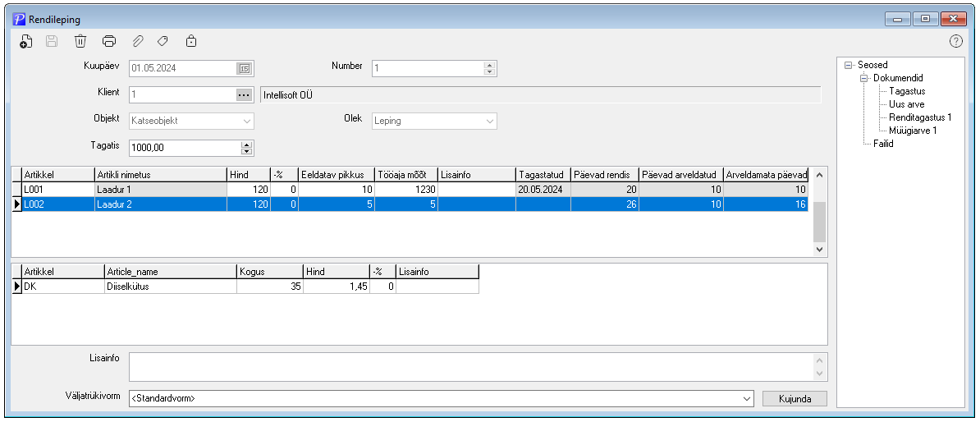Click the trash delete icon

pyautogui.click(x=80, y=42)
